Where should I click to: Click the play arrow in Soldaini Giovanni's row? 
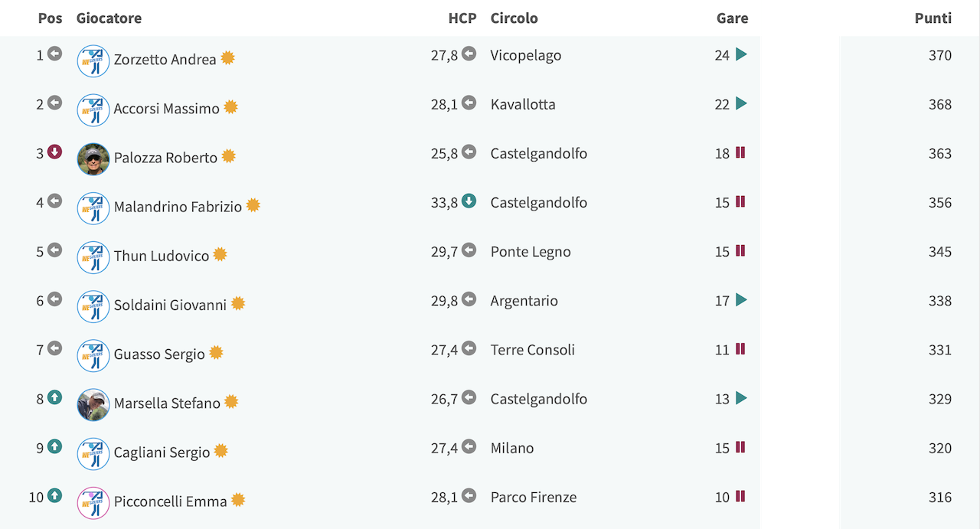(x=741, y=300)
